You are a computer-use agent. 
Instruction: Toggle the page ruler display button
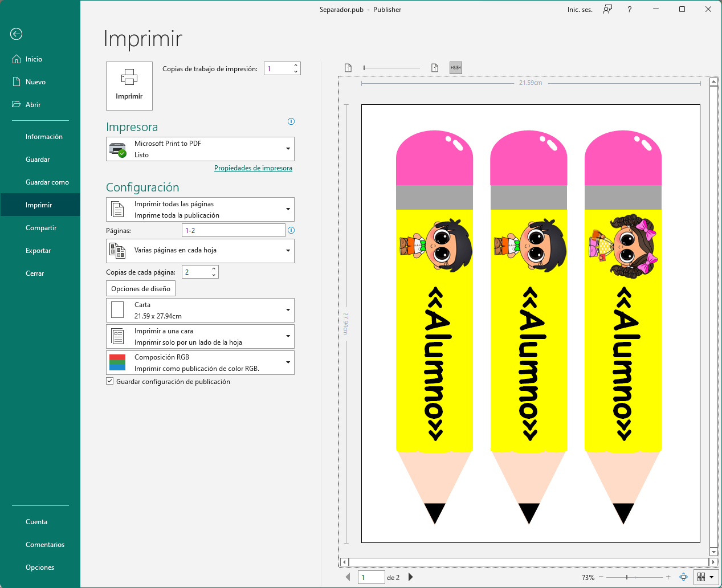pyautogui.click(x=455, y=68)
